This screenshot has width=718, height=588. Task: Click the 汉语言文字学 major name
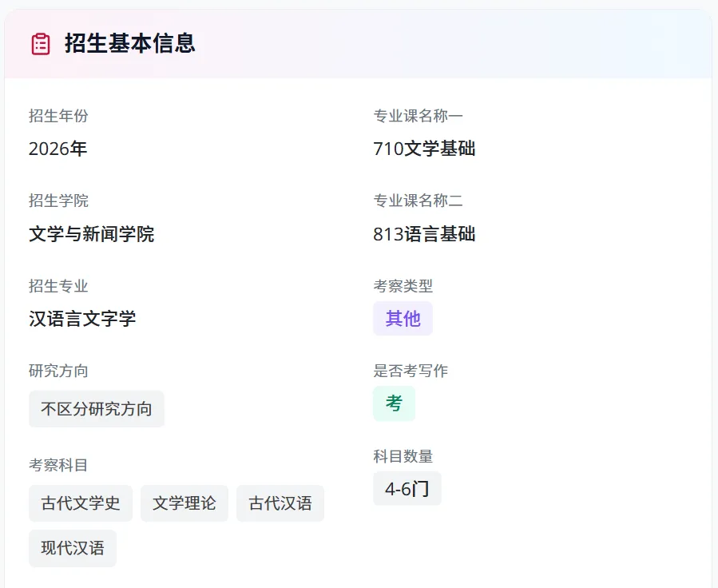pos(82,319)
